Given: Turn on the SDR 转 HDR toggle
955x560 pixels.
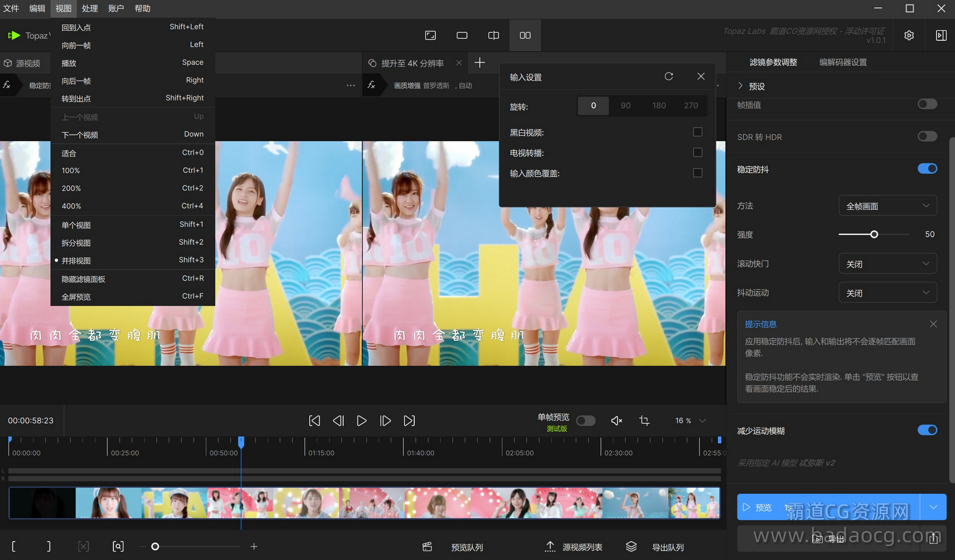Looking at the screenshot, I should click(x=927, y=136).
